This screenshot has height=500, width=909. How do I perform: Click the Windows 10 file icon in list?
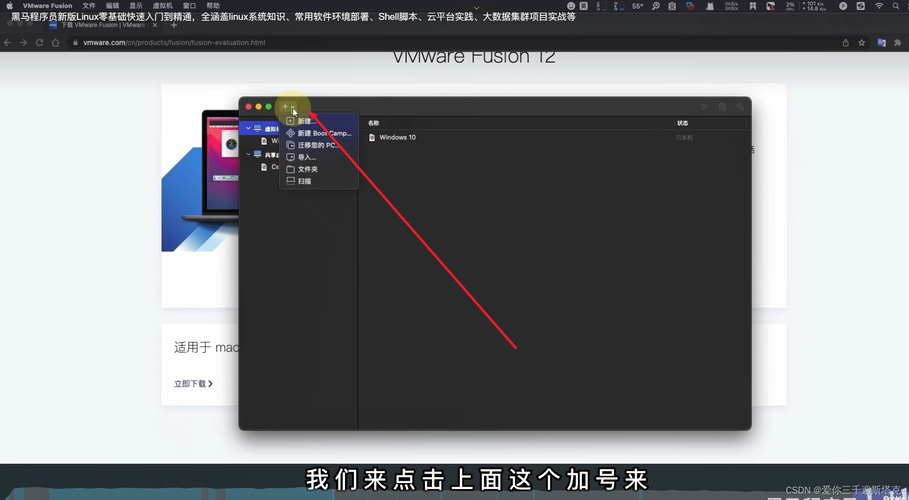[x=372, y=137]
